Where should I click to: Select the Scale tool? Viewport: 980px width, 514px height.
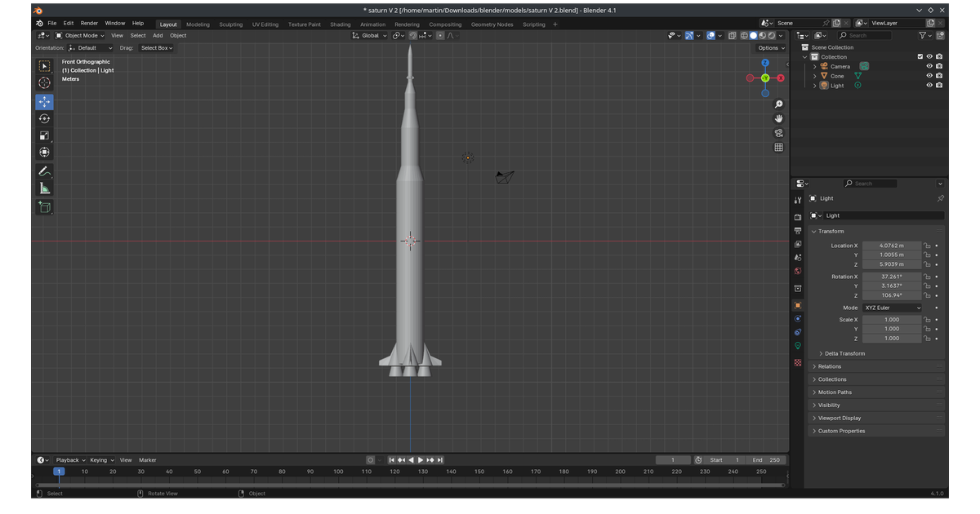click(44, 134)
